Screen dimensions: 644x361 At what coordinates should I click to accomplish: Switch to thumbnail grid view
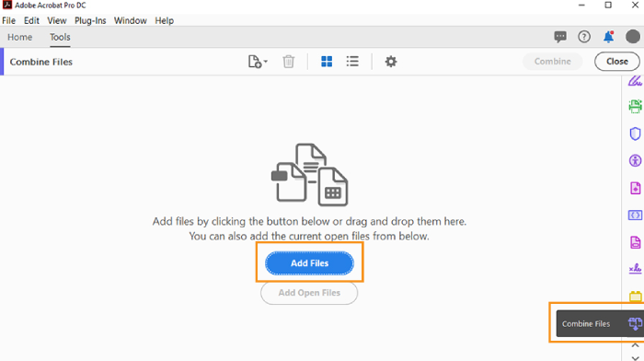327,62
